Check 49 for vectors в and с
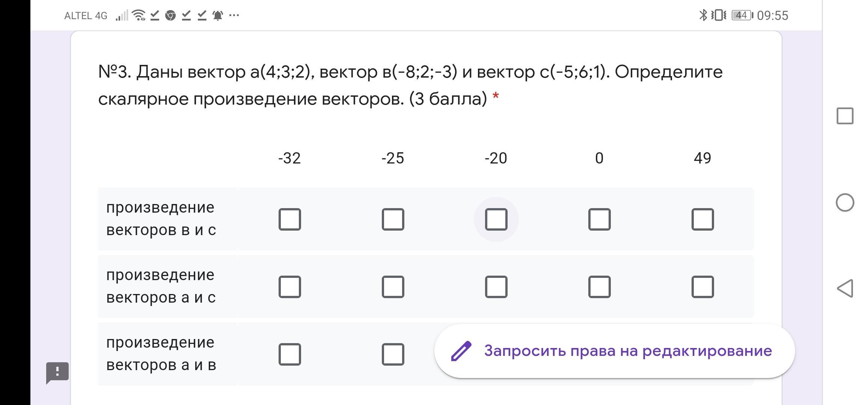This screenshot has height=405, width=868. (702, 219)
